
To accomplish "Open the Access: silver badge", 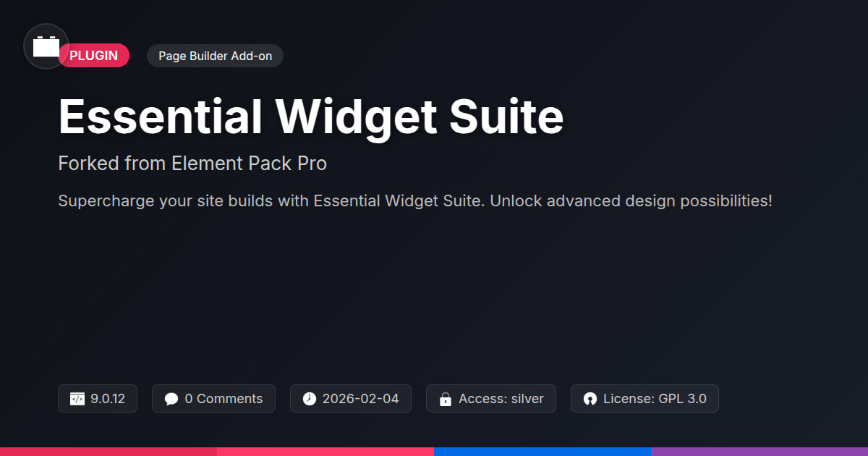I will (491, 399).
